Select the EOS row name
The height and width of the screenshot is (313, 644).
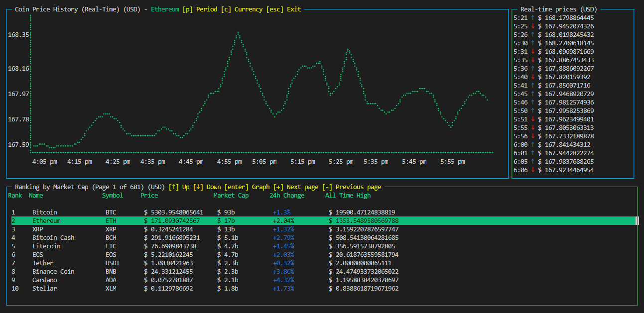coord(38,255)
